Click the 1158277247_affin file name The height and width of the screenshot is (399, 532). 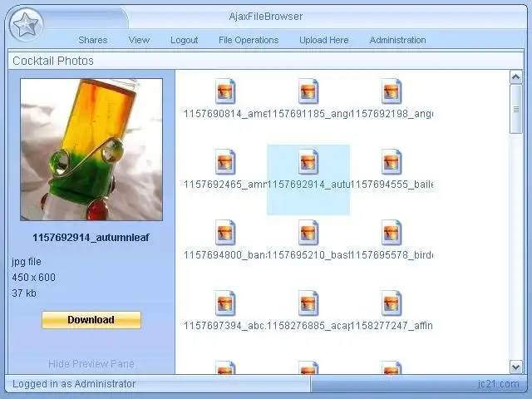(392, 326)
